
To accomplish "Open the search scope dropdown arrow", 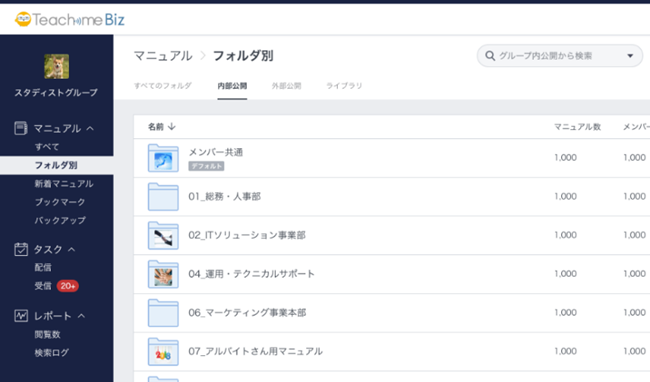I will pos(630,56).
